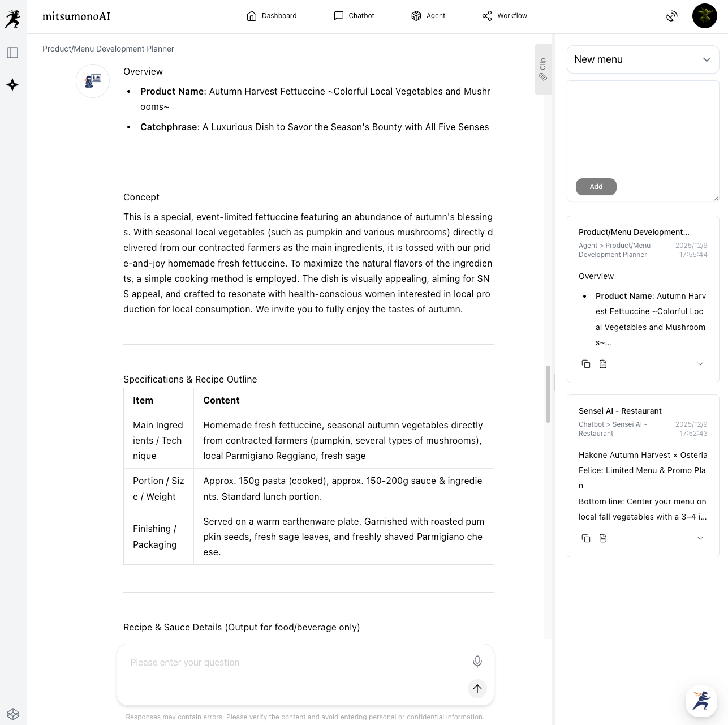Screen dimensions: 728x725
Task: Toggle the Clip side panel tab
Action: 542,69
